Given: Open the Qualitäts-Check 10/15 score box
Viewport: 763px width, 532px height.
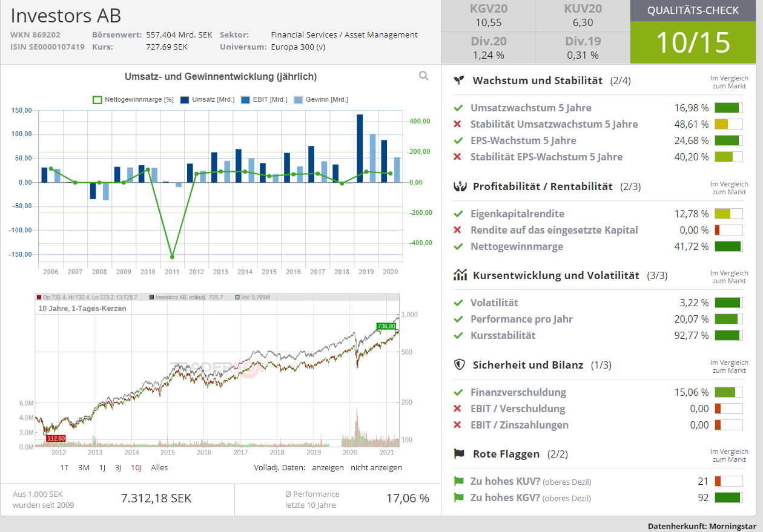Looking at the screenshot, I should (x=693, y=31).
